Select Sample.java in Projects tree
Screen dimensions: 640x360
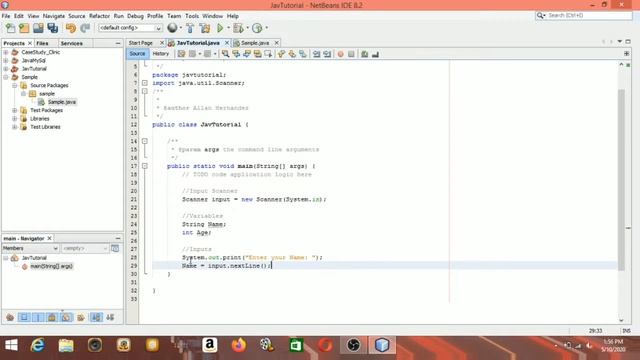tap(62, 102)
